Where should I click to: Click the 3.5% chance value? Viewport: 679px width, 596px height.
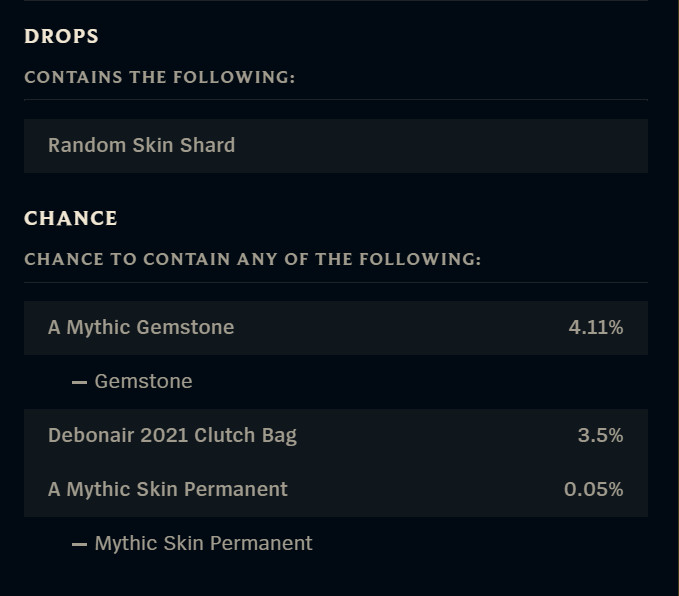600,436
